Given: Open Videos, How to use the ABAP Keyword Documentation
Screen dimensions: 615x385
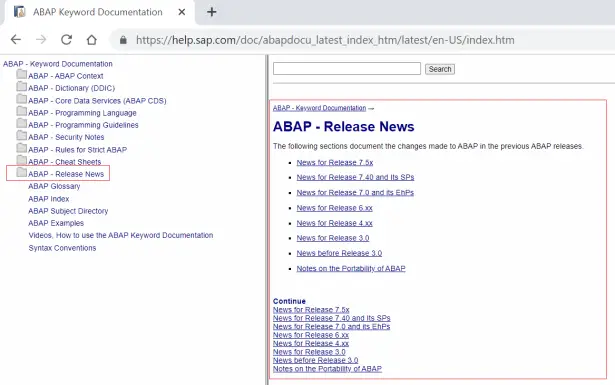Looking at the screenshot, I should point(121,235).
